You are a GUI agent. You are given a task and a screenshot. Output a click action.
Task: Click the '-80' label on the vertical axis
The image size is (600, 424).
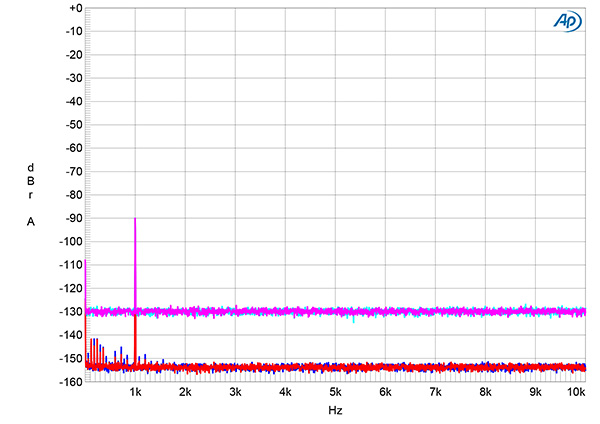point(74,195)
